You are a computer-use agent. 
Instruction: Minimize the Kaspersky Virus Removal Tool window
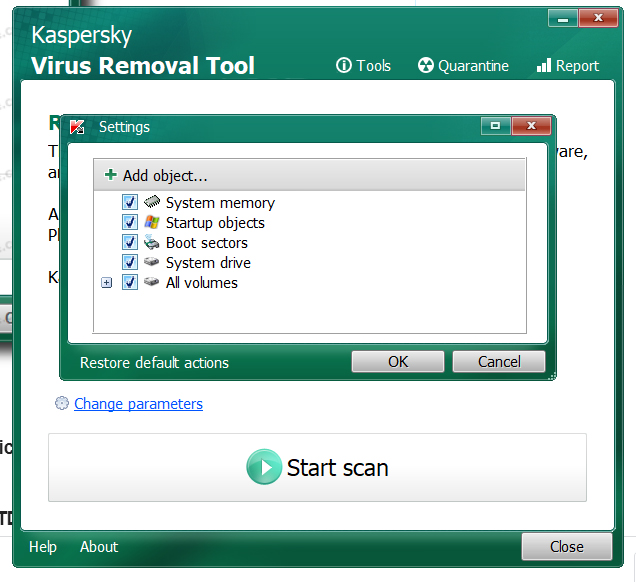pos(563,18)
